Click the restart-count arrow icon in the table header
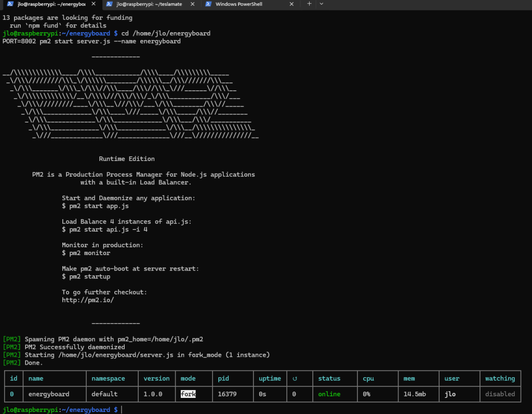The image size is (532, 414). [x=295, y=379]
